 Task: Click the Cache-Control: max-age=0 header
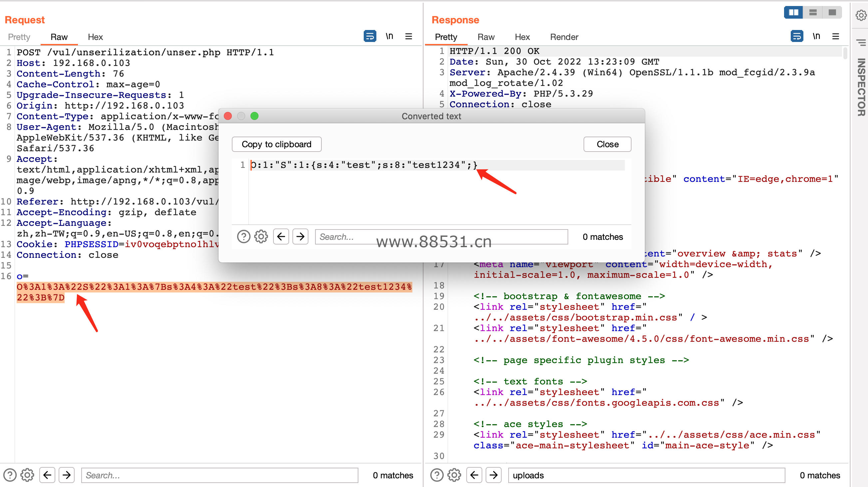click(88, 84)
